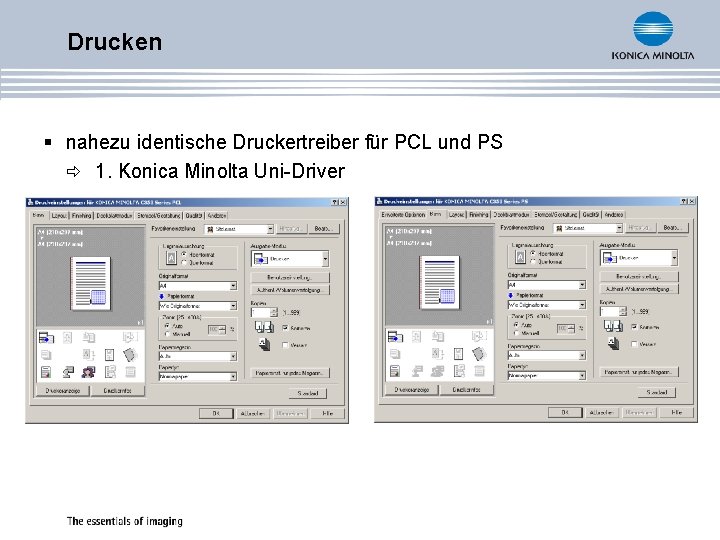The width and height of the screenshot is (720, 540).
Task: Click Kopien spinner arrows in PCL window
Action: [x=275, y=313]
